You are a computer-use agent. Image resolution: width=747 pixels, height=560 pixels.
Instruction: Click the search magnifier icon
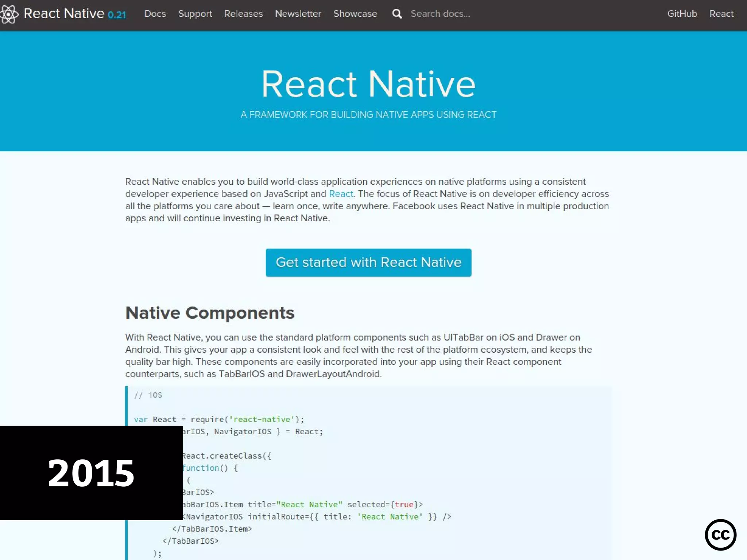point(397,14)
